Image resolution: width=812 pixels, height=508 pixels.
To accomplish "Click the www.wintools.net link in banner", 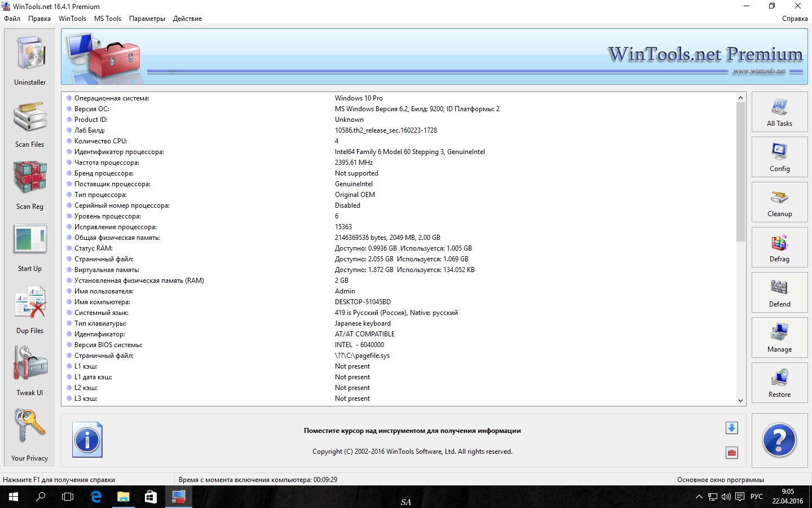I will 759,71.
